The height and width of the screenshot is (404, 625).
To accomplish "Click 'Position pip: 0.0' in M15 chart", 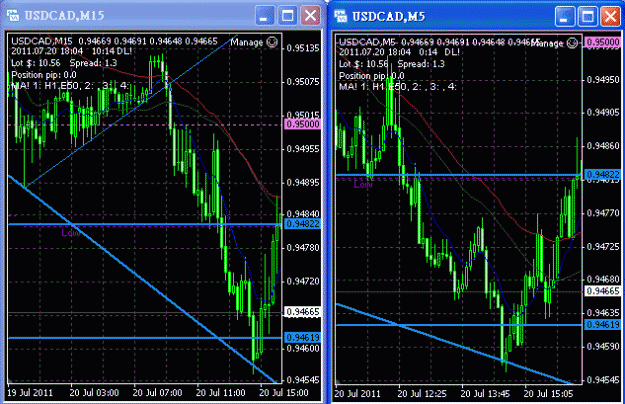I will [x=44, y=75].
